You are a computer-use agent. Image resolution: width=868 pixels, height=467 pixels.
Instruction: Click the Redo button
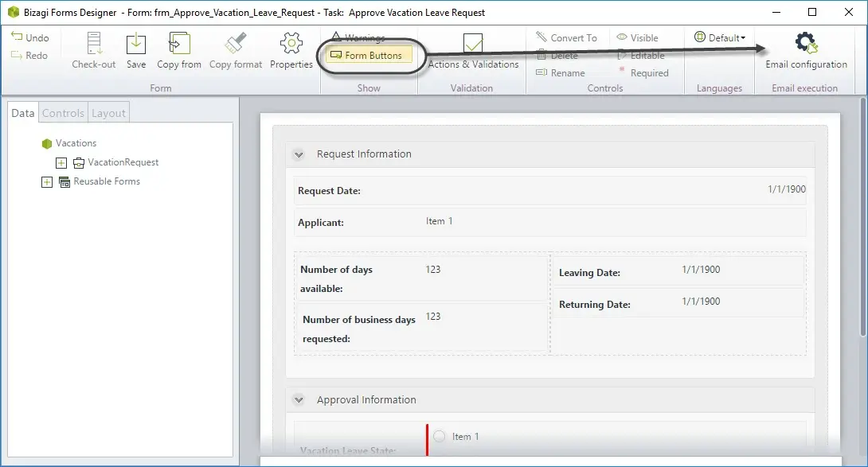[30, 56]
